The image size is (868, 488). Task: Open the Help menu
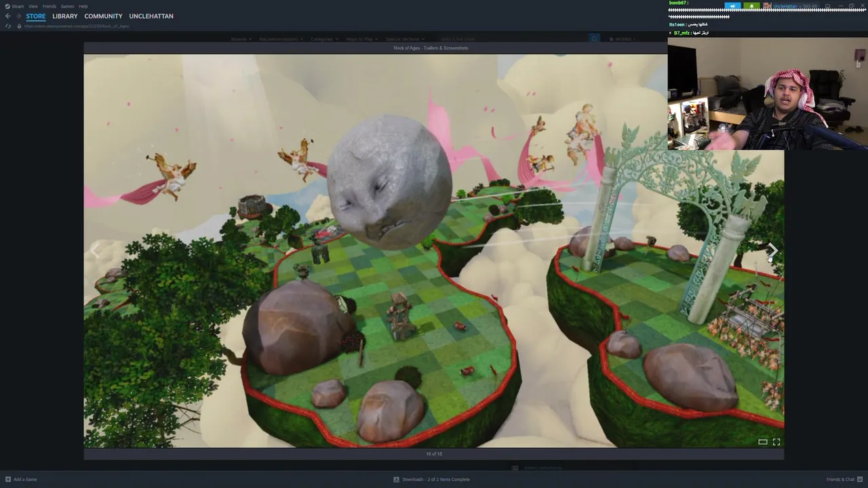pyautogui.click(x=83, y=6)
